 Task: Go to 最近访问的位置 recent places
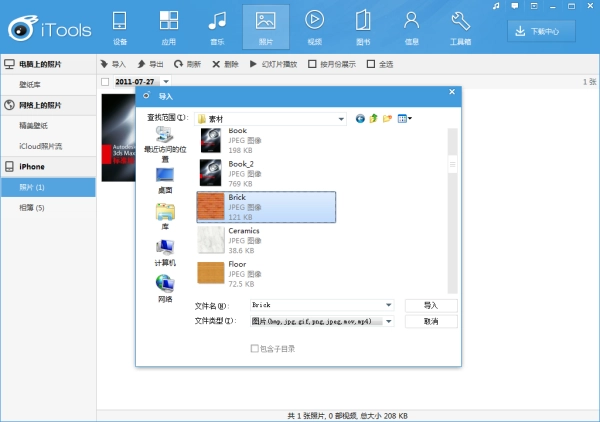165,145
